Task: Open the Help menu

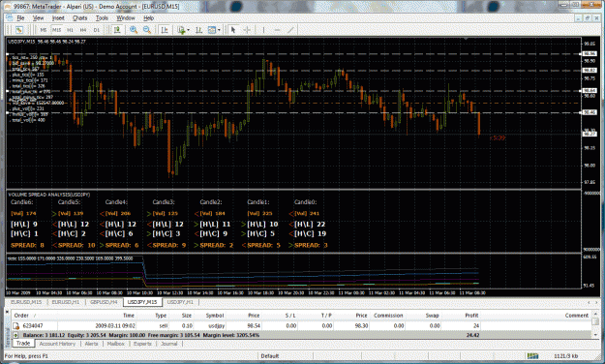Action: tap(148, 17)
